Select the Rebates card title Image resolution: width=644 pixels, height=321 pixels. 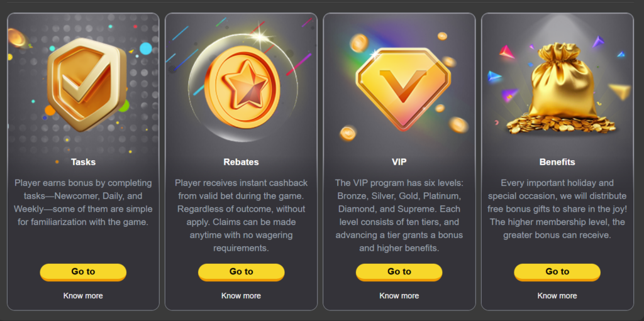(x=241, y=161)
